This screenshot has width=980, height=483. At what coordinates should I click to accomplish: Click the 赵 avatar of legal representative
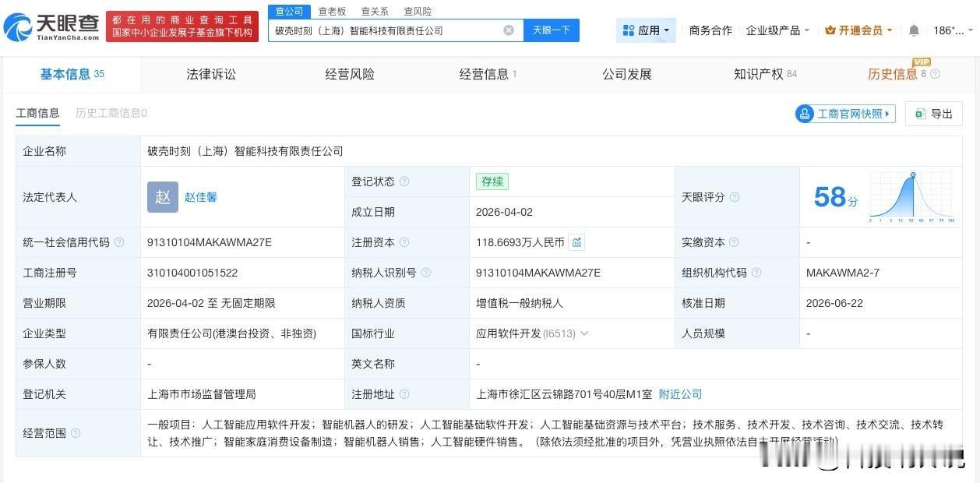[x=163, y=197]
